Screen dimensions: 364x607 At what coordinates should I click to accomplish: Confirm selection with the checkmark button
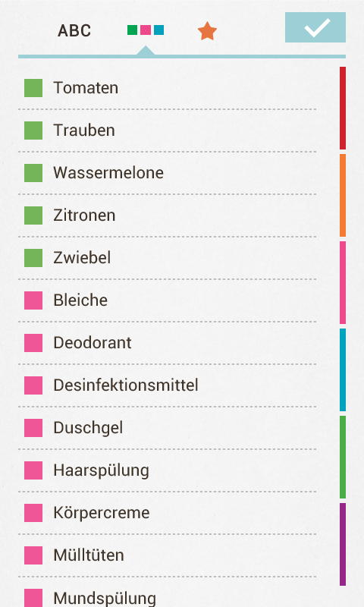click(315, 27)
